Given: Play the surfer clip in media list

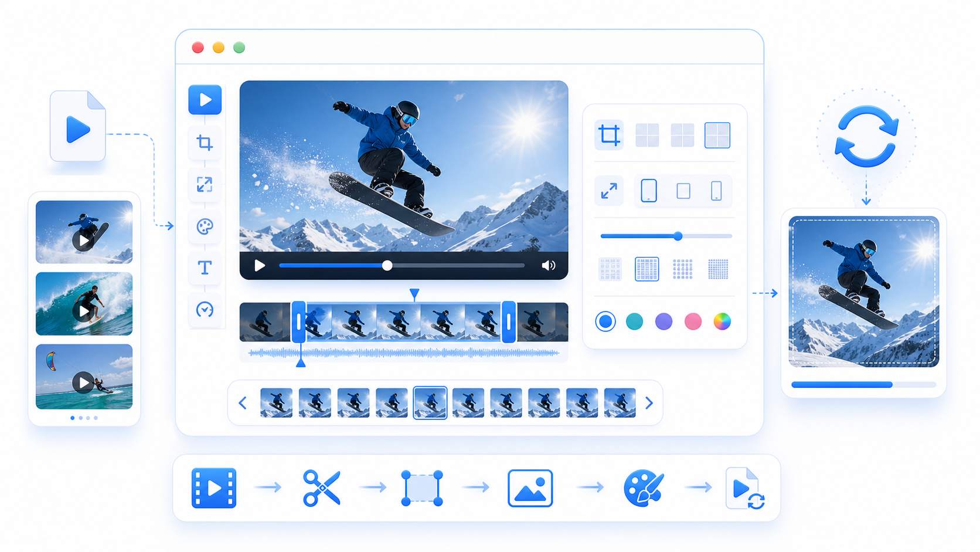Looking at the screenshot, I should click(84, 311).
